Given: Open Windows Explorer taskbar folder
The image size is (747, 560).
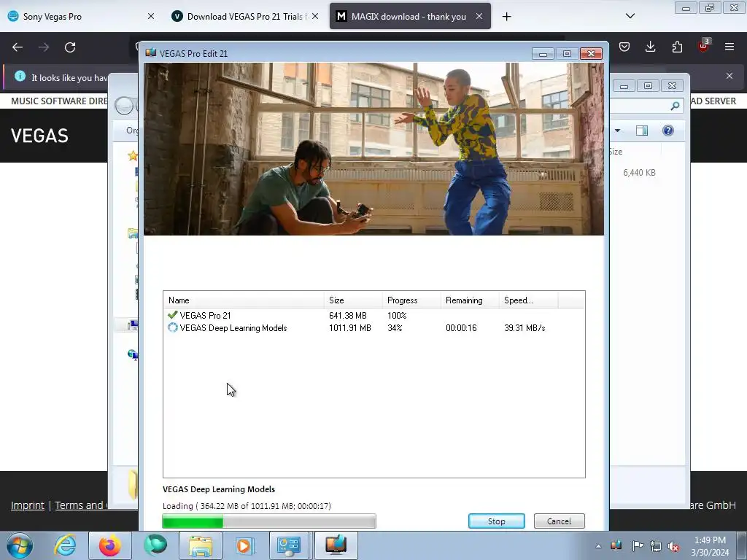Looking at the screenshot, I should click(201, 545).
